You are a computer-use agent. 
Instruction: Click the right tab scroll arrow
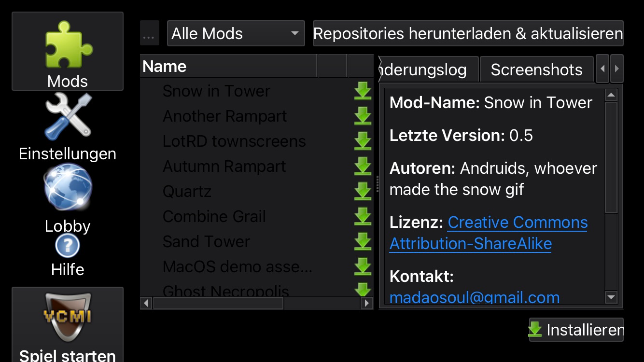tap(617, 69)
